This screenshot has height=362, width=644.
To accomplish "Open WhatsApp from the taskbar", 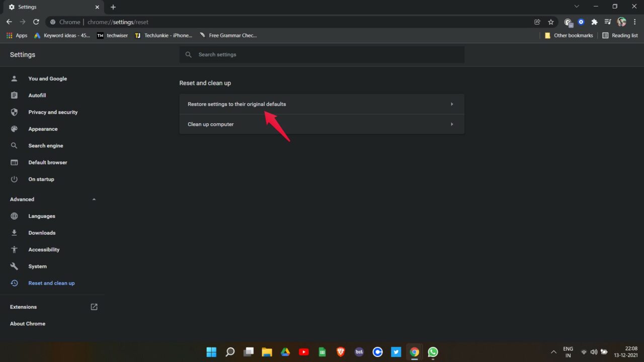I will 433,352.
